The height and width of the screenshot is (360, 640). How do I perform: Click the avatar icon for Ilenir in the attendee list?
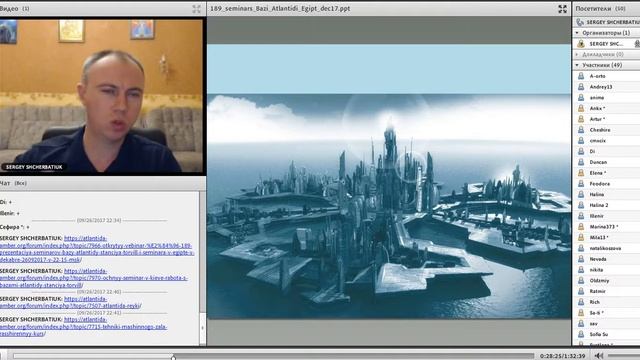pos(581,216)
